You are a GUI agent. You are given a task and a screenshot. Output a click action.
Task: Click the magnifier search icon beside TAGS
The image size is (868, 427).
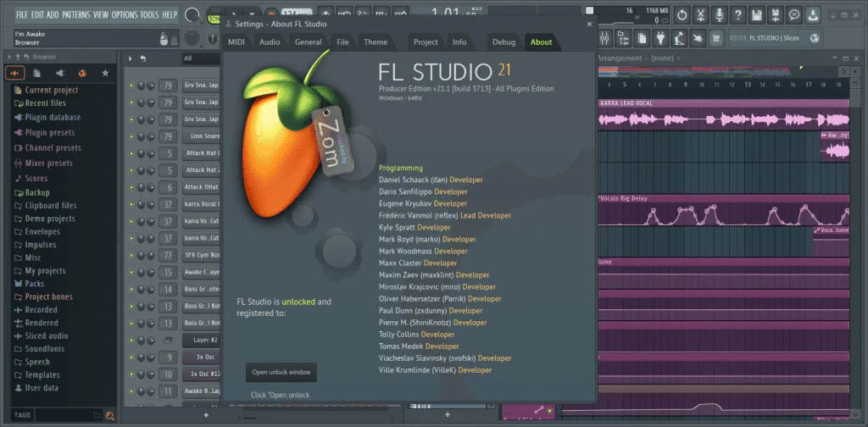[x=109, y=415]
